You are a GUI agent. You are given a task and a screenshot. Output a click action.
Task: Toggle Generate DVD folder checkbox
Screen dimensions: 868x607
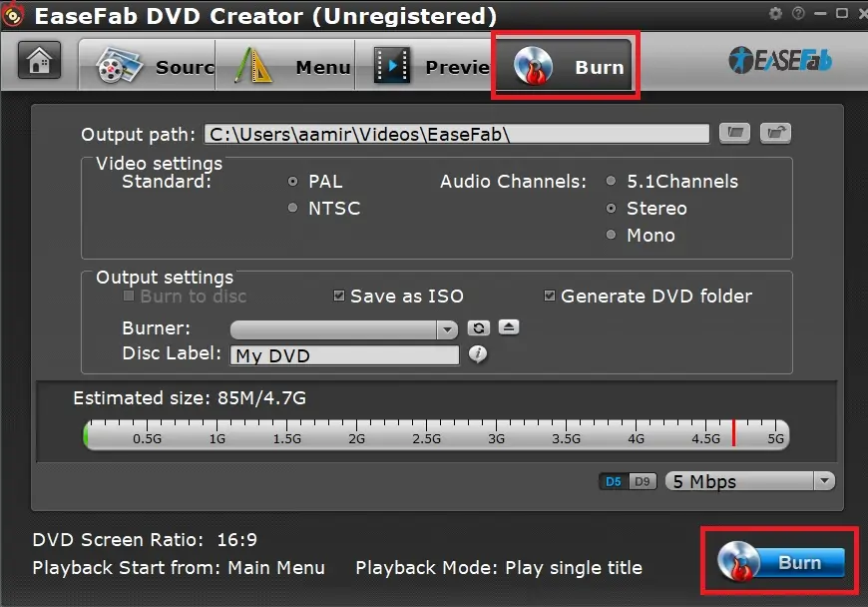coord(550,297)
